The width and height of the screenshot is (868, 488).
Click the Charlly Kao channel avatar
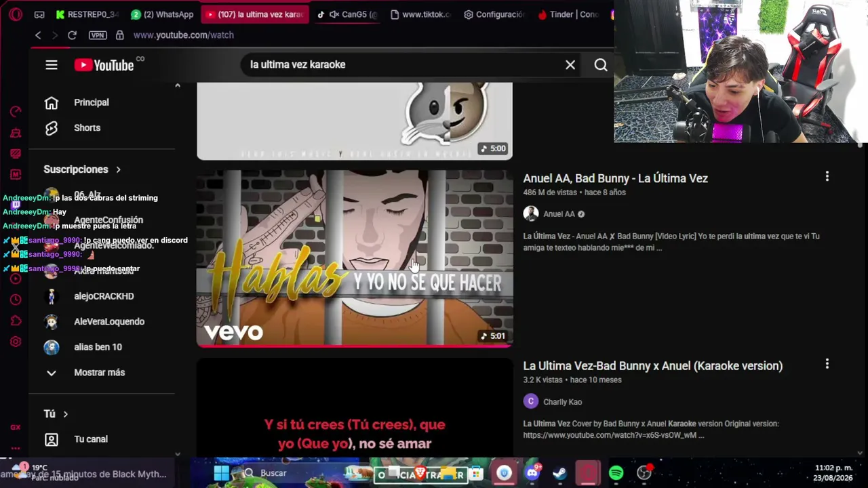pyautogui.click(x=531, y=401)
